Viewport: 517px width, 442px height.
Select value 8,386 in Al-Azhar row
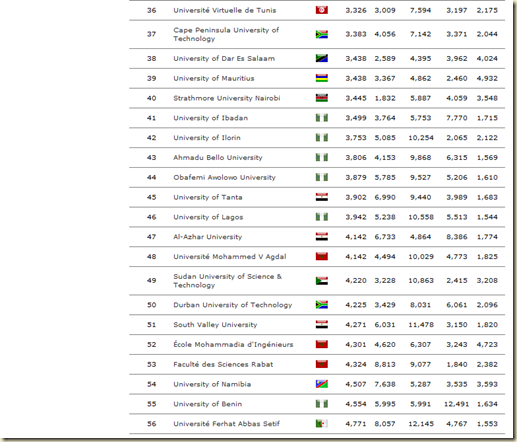(x=457, y=237)
